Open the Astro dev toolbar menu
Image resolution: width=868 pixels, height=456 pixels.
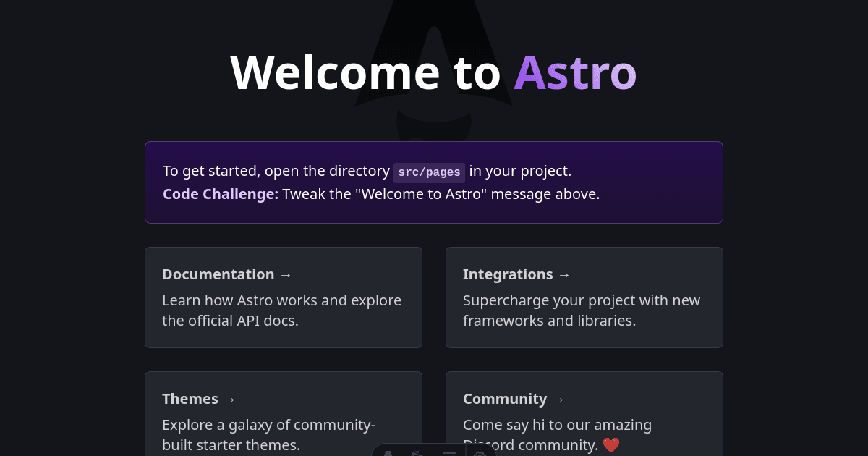388,453
